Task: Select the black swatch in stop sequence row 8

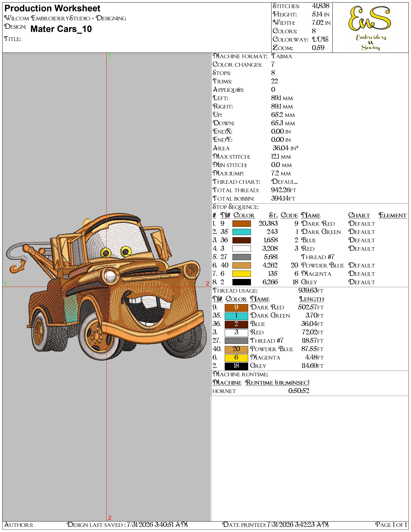Action: pos(241,282)
